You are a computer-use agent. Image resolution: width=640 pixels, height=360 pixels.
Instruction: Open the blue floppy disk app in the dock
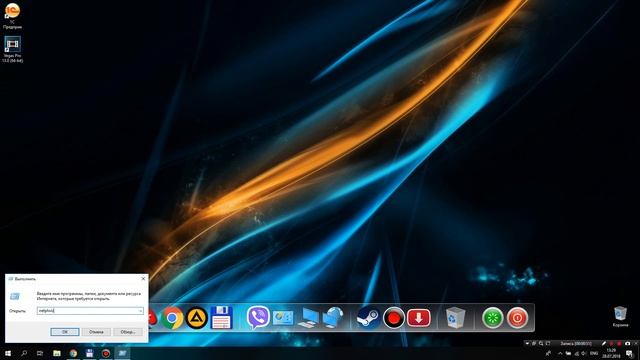(x=222, y=318)
